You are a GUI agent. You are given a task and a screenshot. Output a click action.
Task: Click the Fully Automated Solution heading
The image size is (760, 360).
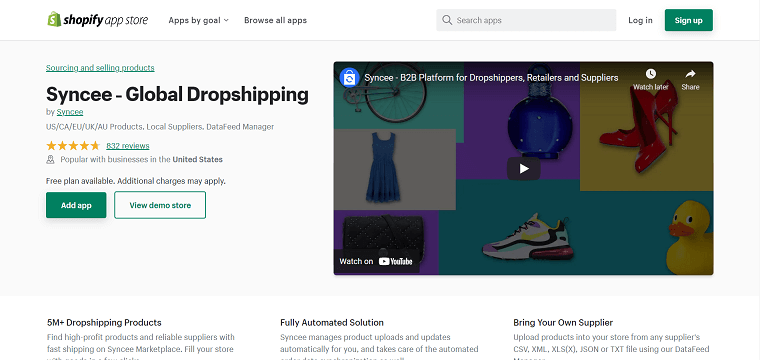click(x=332, y=323)
